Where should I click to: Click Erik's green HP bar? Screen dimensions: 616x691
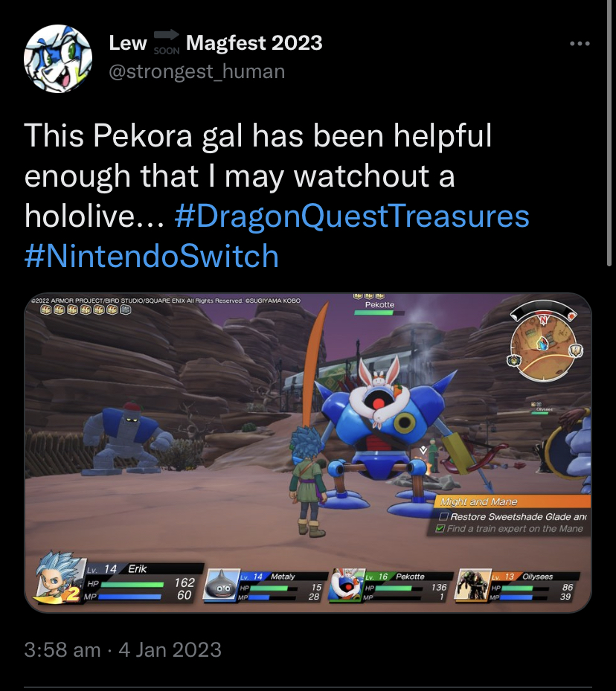pyautogui.click(x=132, y=585)
